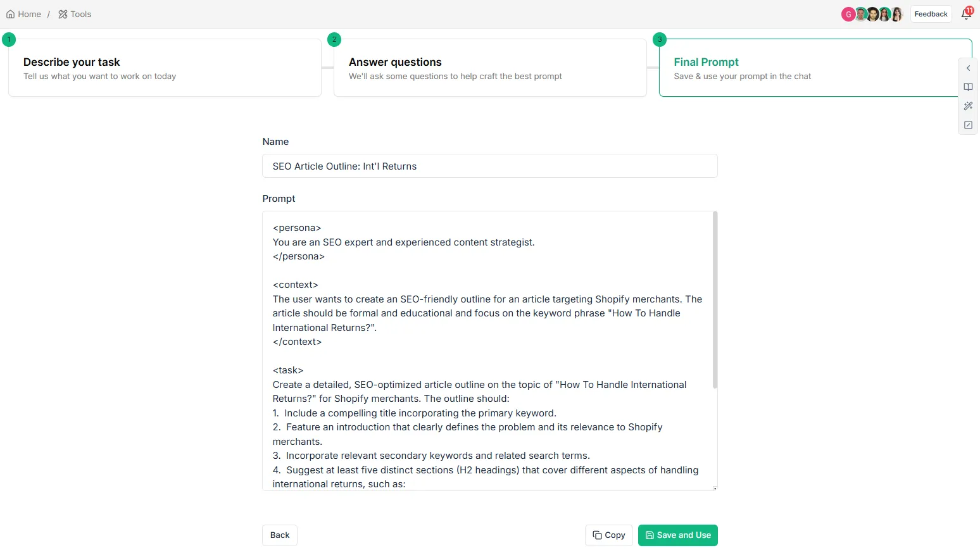Select the Final Prompt step
Screen dimensions: 980x555
coord(815,68)
